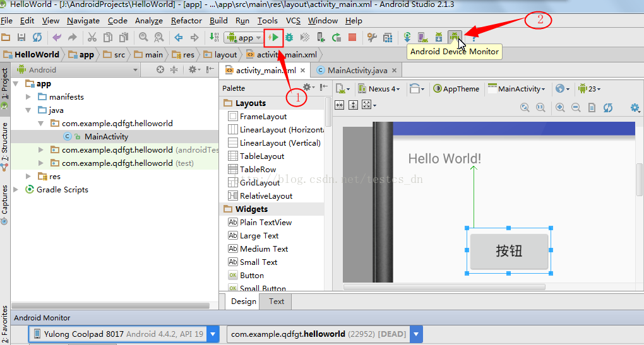Image resolution: width=644 pixels, height=345 pixels.
Task: Open the Tools menu
Action: 267,21
